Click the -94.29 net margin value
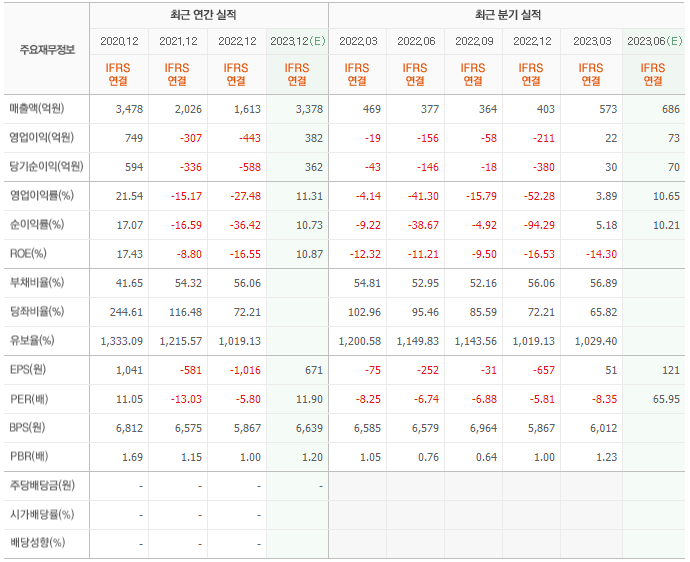Image resolution: width=690 pixels, height=562 pixels. click(x=539, y=225)
